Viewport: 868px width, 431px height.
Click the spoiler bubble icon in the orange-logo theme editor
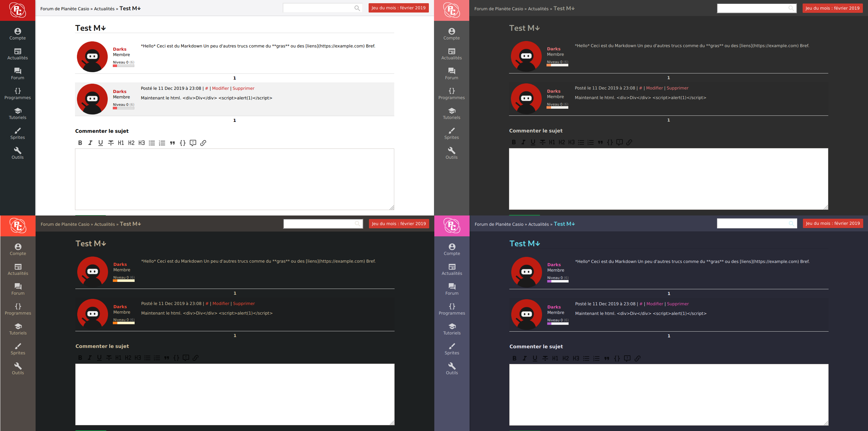[x=186, y=358]
